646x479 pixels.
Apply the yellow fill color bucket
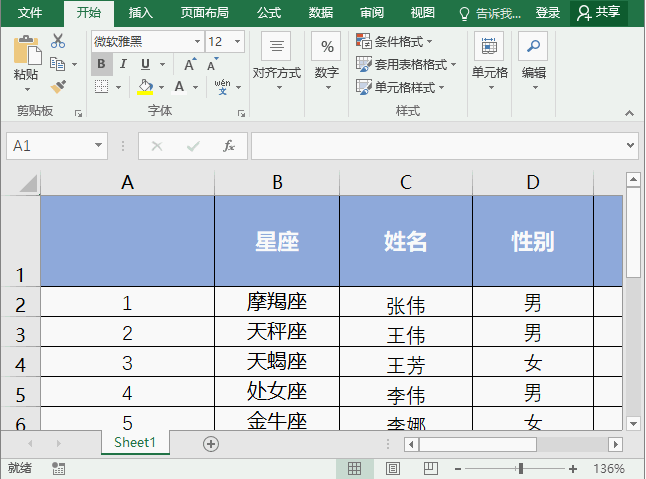[x=145, y=87]
